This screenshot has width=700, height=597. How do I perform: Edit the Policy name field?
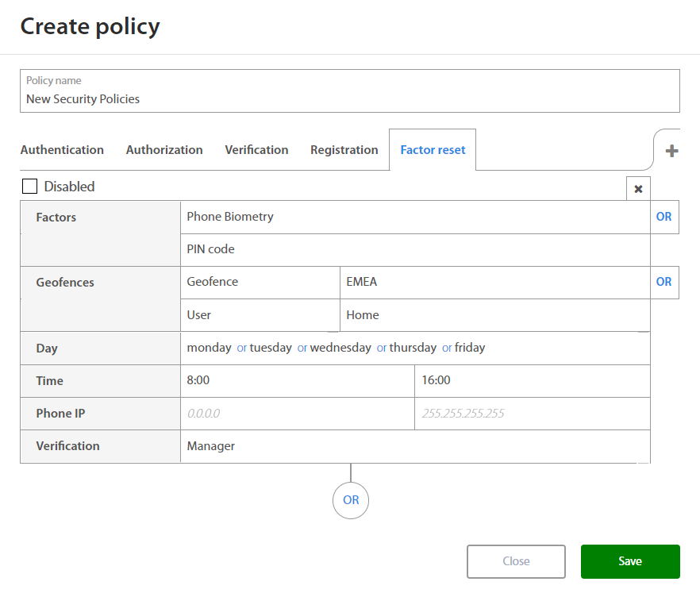click(x=349, y=99)
